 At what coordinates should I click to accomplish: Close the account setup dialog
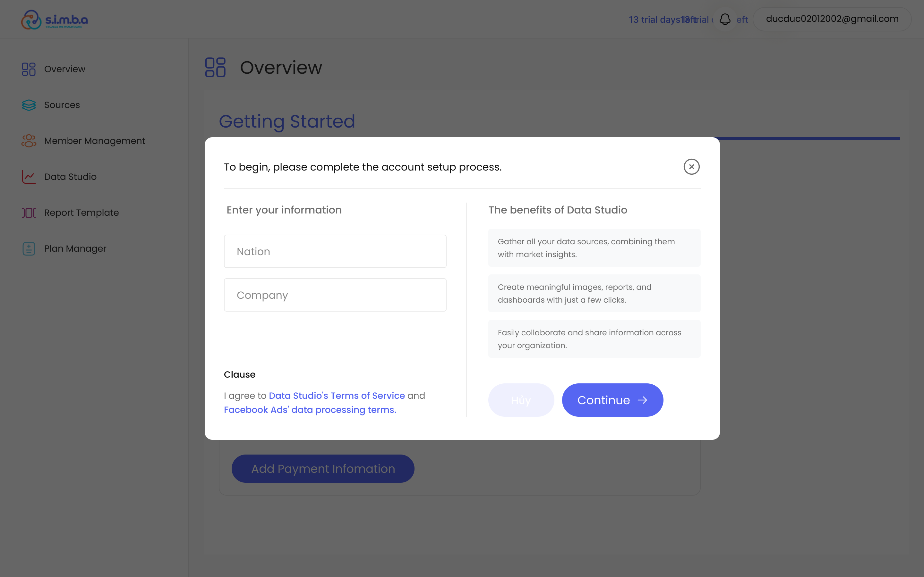(691, 167)
